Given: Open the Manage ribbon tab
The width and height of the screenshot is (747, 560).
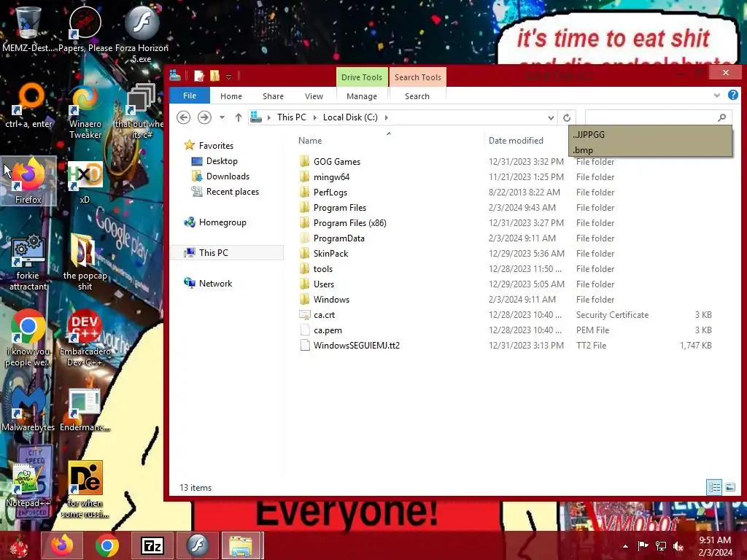Looking at the screenshot, I should pos(362,96).
